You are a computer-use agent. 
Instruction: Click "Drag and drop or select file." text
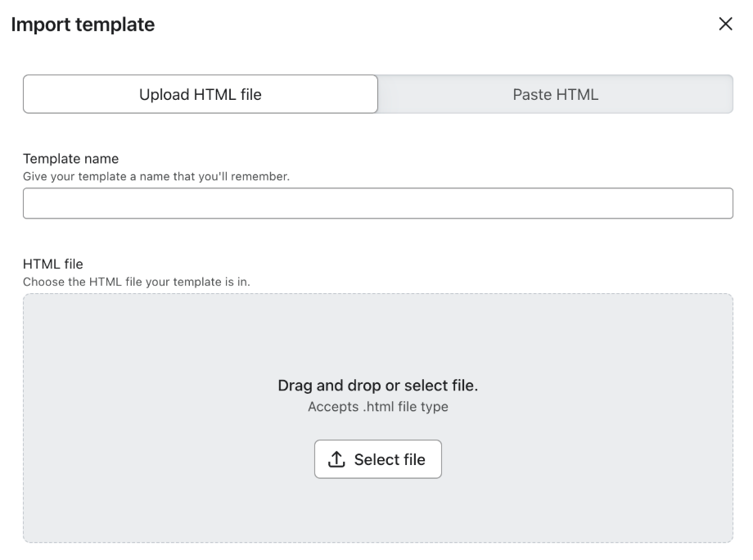377,386
